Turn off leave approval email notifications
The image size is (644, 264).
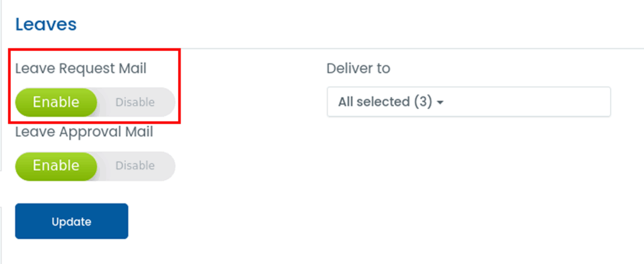(x=135, y=166)
